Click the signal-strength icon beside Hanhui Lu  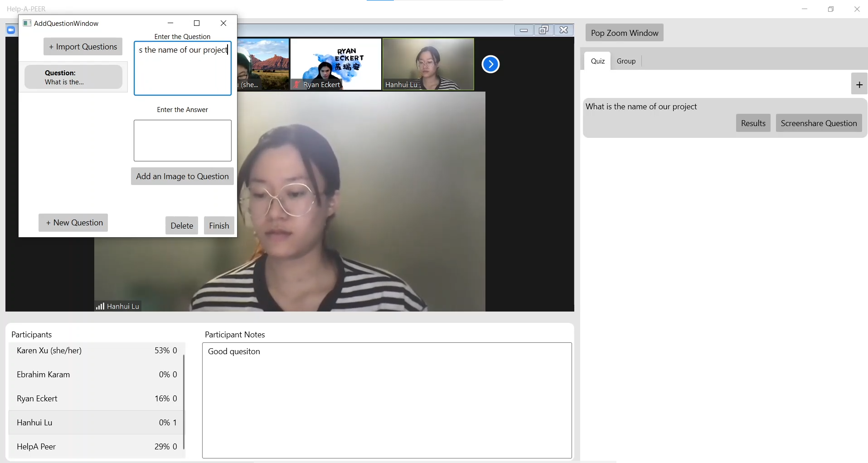pos(100,306)
